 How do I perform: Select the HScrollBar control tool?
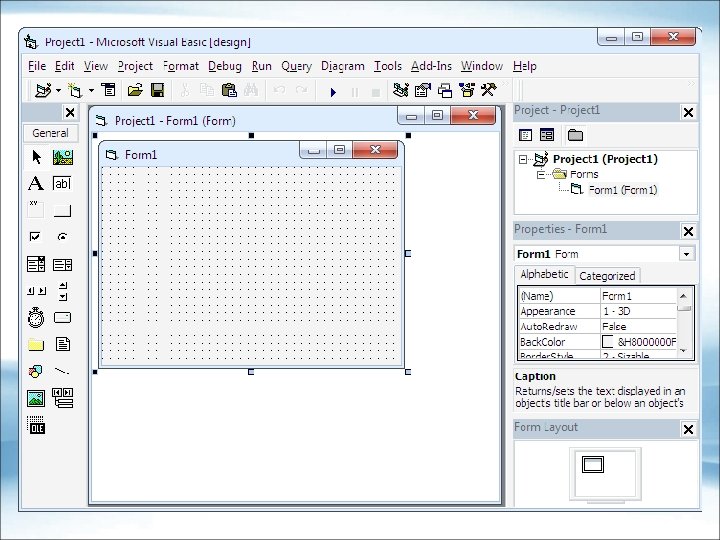[x=36, y=291]
